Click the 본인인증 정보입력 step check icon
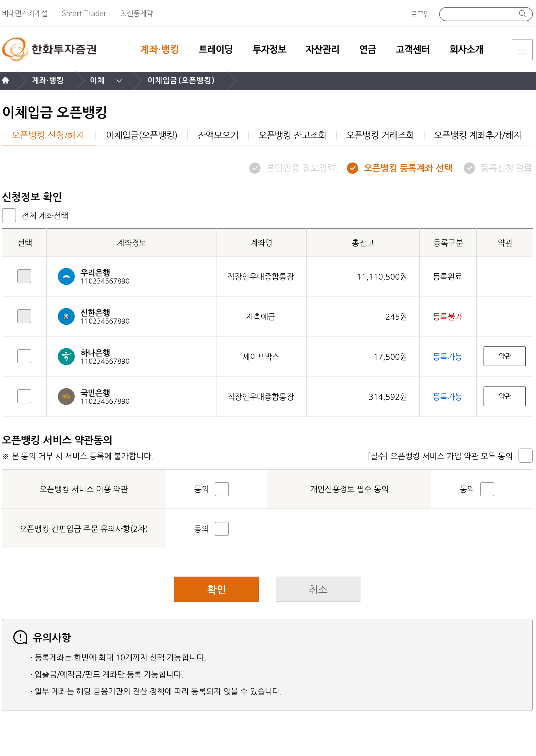This screenshot has height=756, width=536. coord(255,168)
